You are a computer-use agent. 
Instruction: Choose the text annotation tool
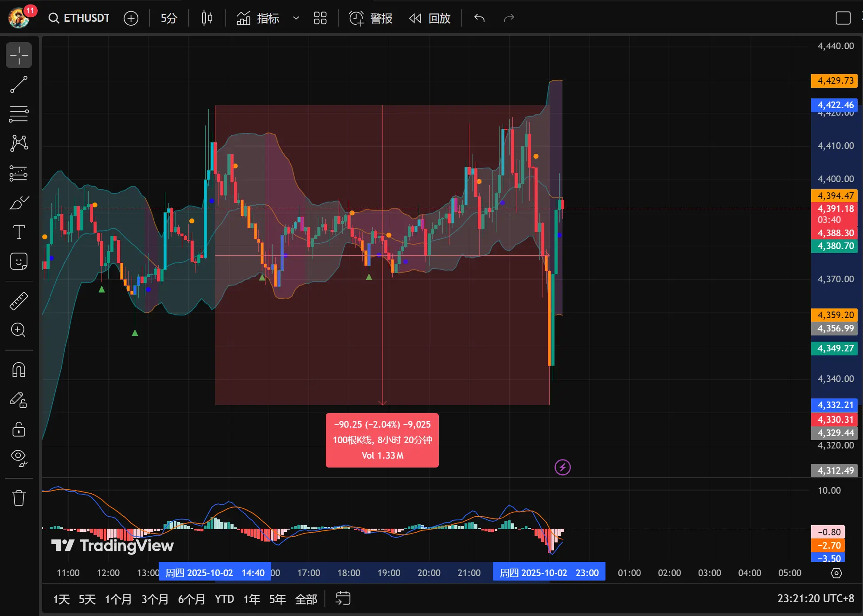tap(19, 232)
